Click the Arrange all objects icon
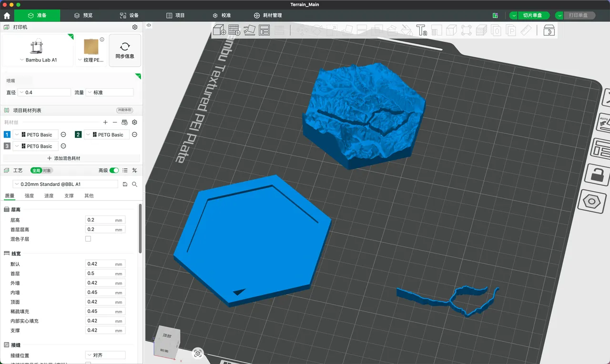 [264, 30]
